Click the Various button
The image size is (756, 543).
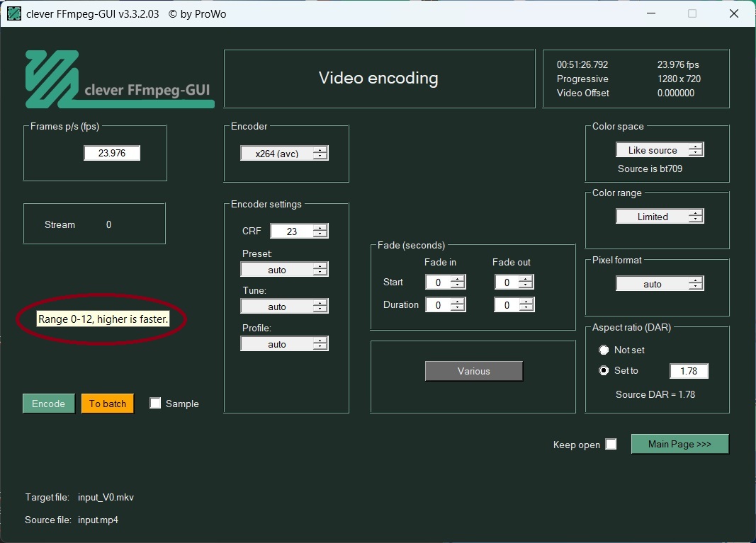(x=474, y=371)
